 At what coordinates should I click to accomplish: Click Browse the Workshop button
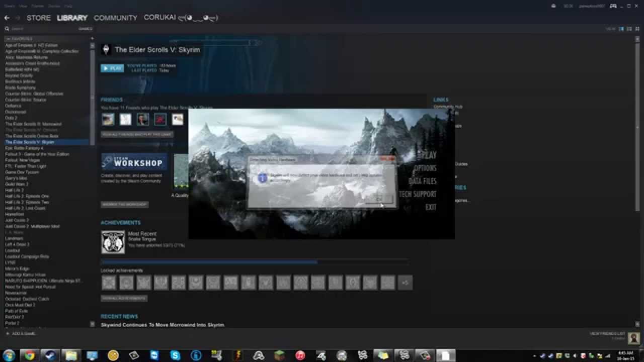click(x=124, y=205)
